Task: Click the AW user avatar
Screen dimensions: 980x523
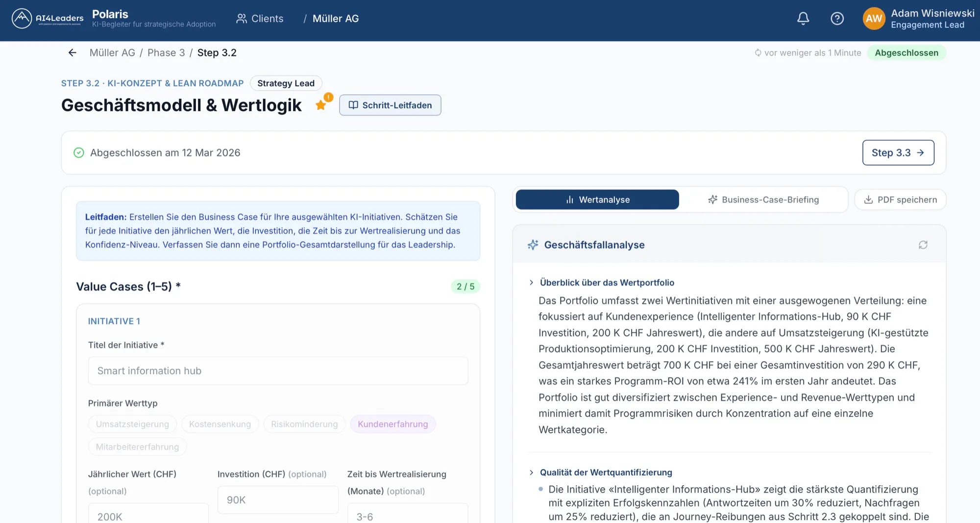Action: coord(874,19)
